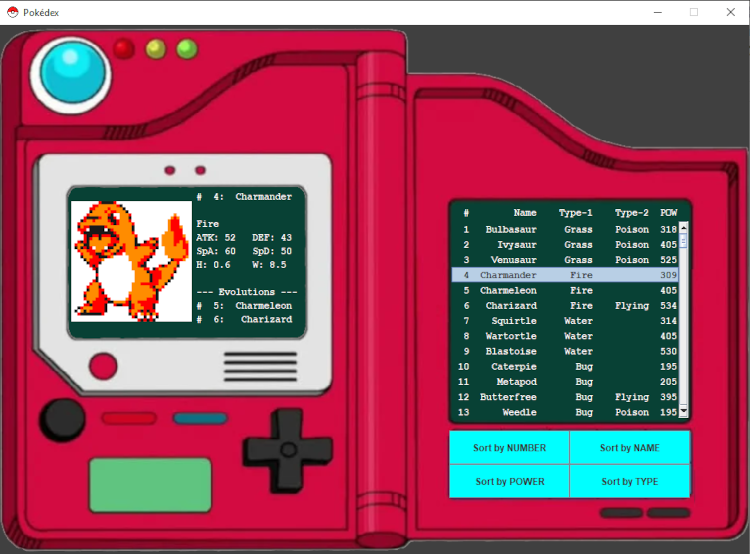Select Bulbasaur row in the list

[x=565, y=229]
